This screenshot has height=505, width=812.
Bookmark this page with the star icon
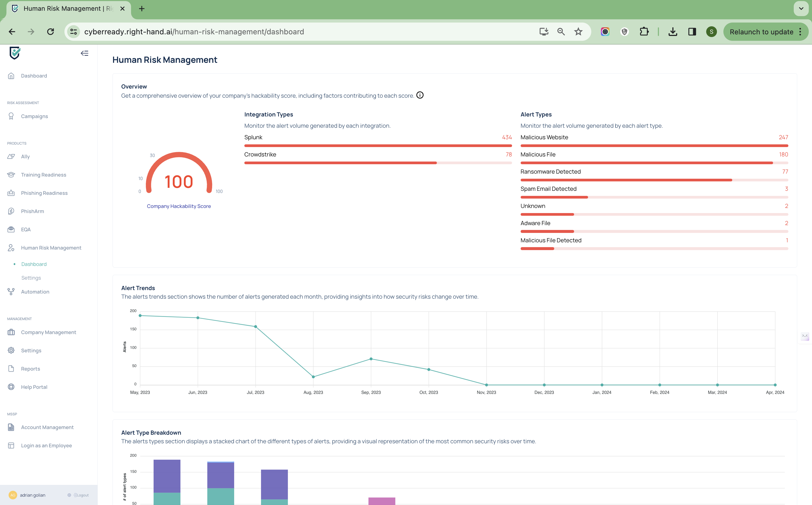coord(578,32)
